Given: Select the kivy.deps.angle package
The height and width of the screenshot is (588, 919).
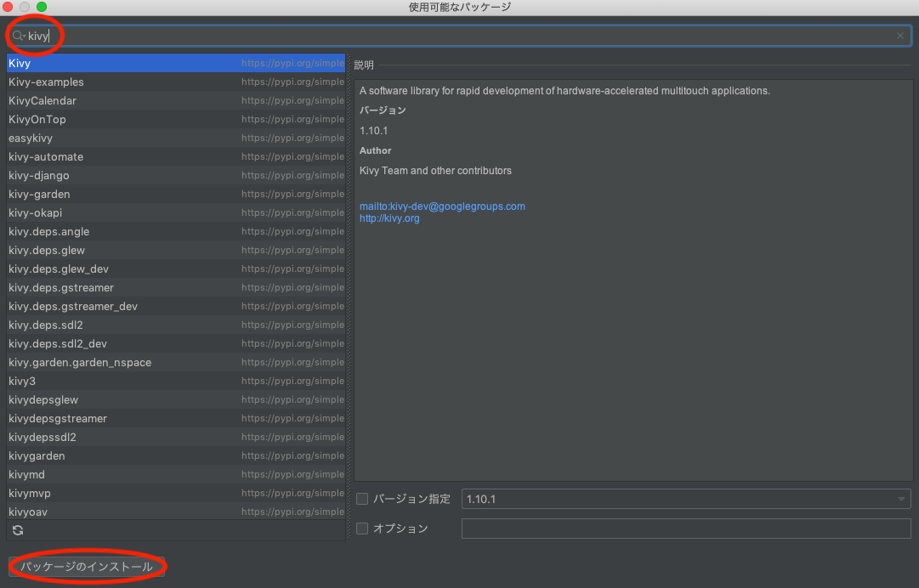Looking at the screenshot, I should click(176, 232).
